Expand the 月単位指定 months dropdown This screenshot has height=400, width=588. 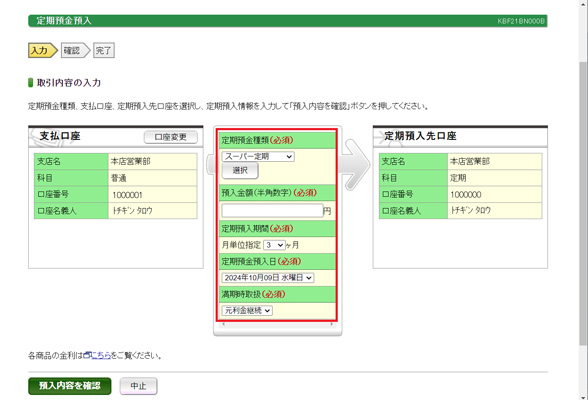point(274,245)
